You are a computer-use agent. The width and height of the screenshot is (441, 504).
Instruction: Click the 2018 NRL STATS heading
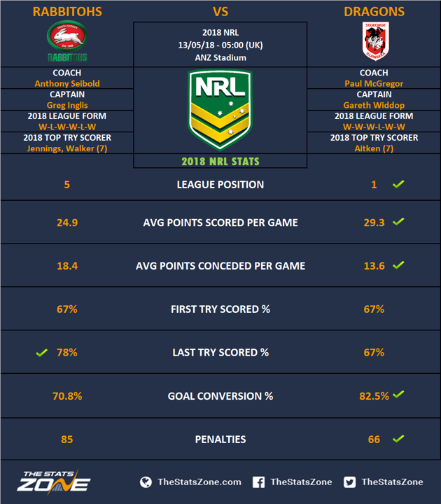[220, 162]
